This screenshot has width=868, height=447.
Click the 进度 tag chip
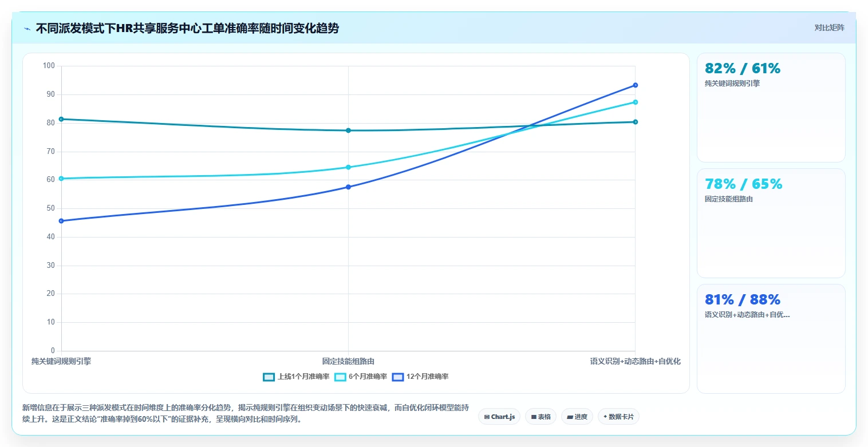click(x=577, y=417)
